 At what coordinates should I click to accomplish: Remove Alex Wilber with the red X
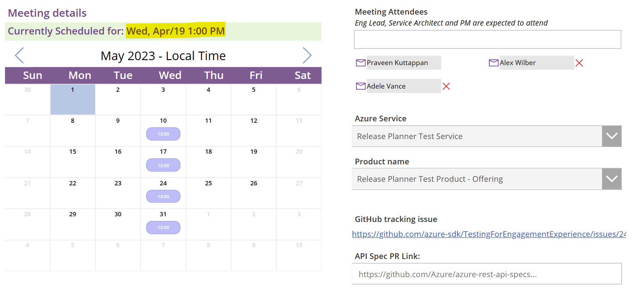[579, 63]
